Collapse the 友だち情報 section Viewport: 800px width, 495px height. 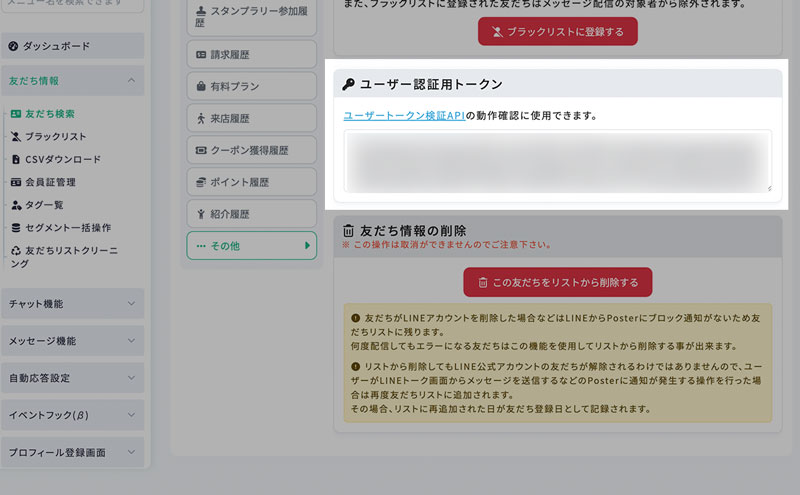131,81
